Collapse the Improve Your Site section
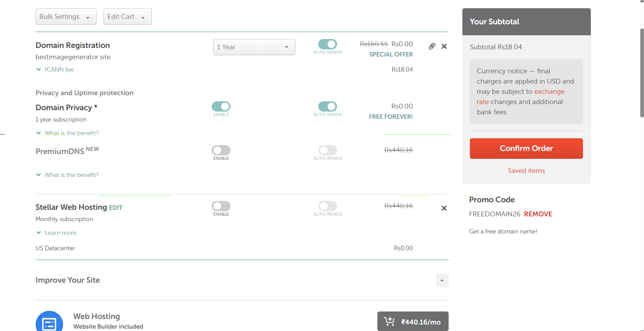This screenshot has height=331, width=644. 442,280
